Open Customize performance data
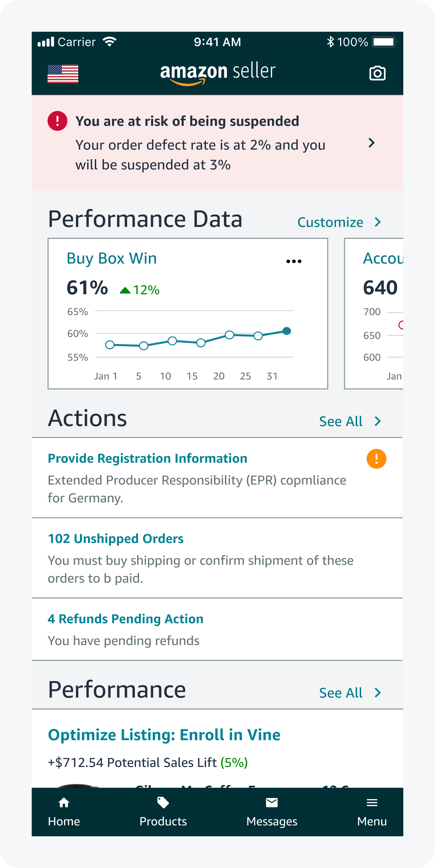This screenshot has width=435, height=868. pyautogui.click(x=339, y=222)
